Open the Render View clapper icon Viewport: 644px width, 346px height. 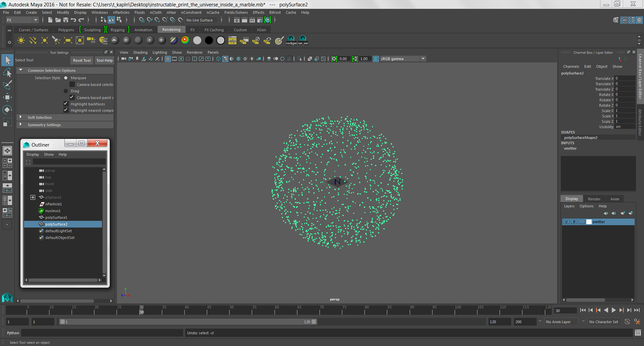point(237,20)
